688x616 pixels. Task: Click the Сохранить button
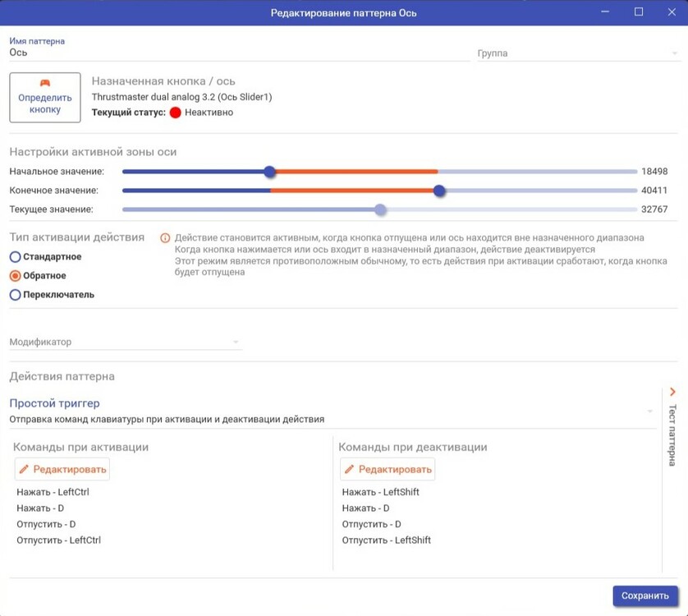tap(645, 596)
